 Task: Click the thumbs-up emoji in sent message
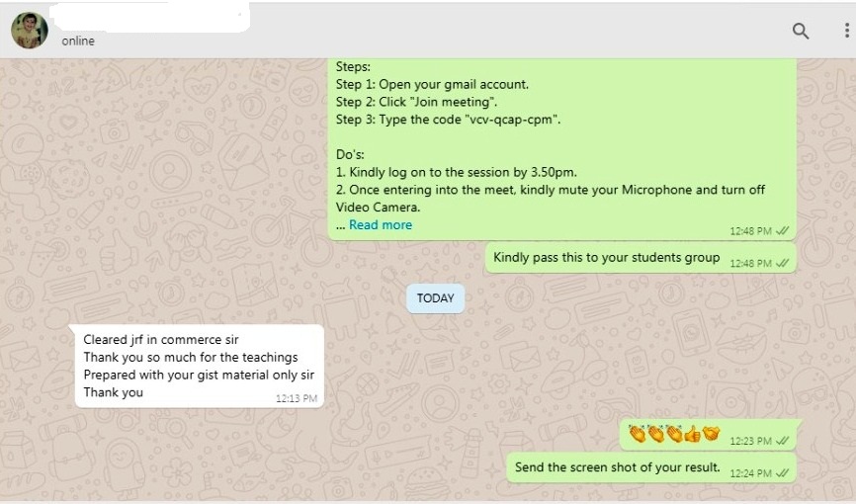pos(692,434)
